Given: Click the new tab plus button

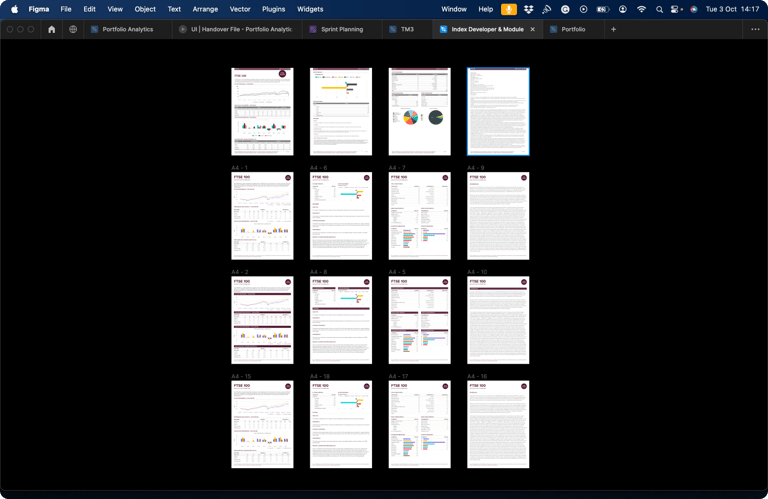Looking at the screenshot, I should click(x=613, y=30).
